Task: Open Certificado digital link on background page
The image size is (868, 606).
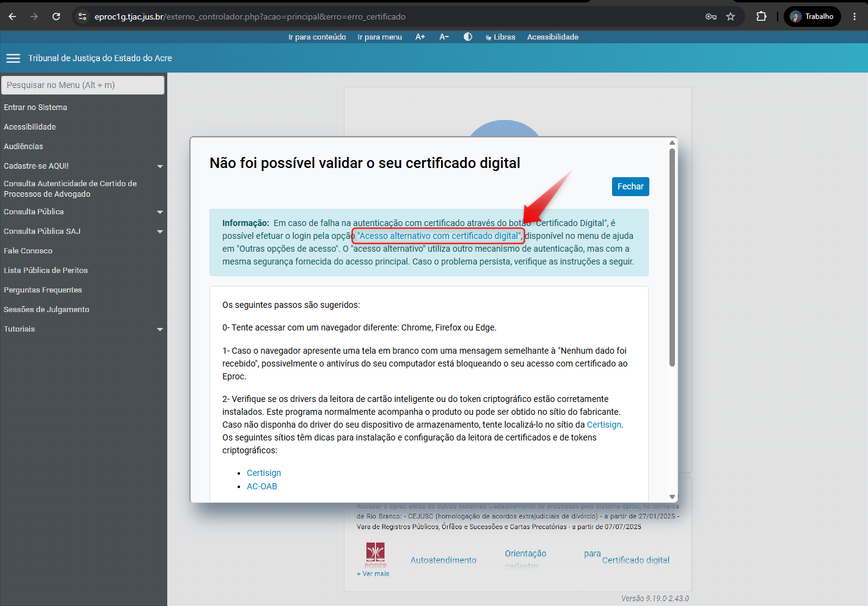Action: 636,560
